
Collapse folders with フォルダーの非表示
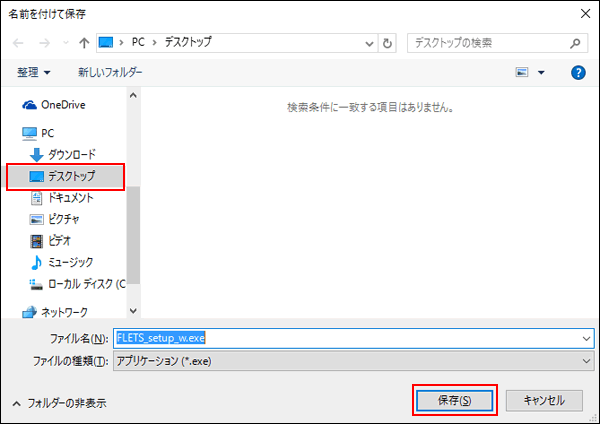[x=58, y=402]
